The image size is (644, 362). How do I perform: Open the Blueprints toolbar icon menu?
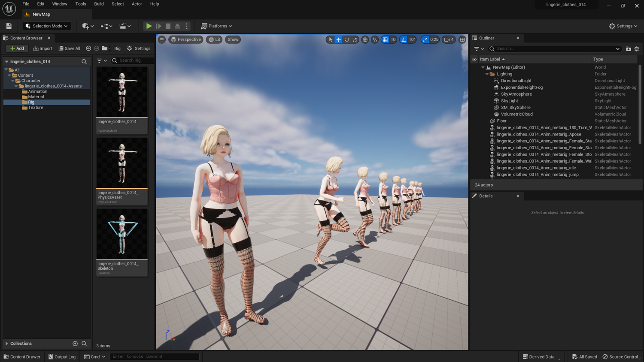(x=106, y=26)
